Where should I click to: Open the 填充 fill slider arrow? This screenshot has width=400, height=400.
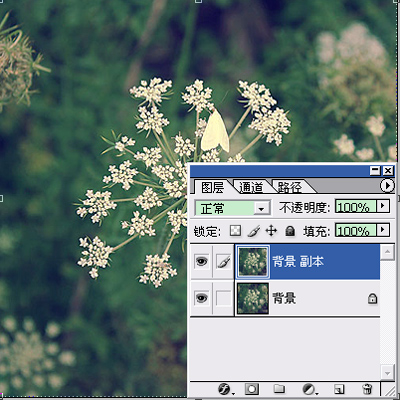point(383,230)
